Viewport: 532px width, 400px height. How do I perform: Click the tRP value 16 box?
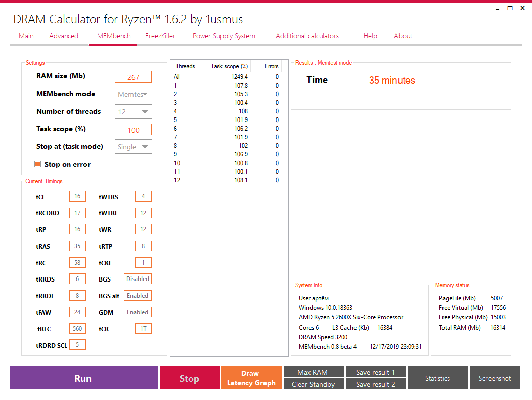(x=78, y=229)
